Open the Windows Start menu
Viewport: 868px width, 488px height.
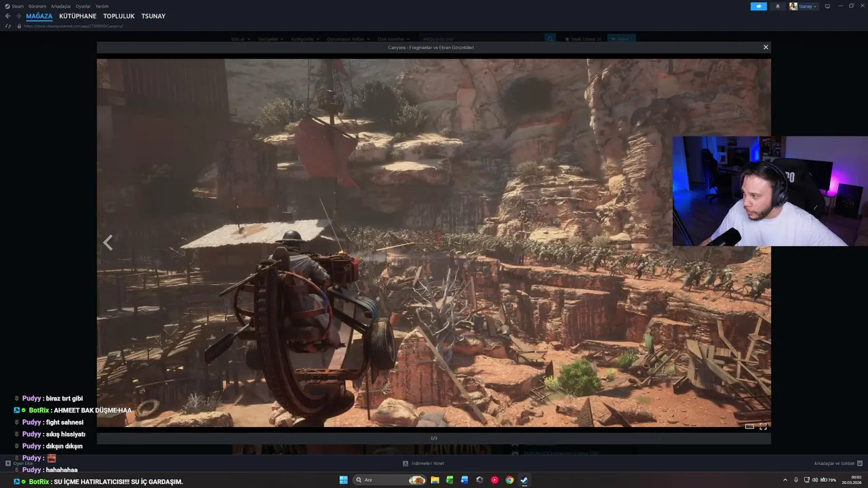click(344, 480)
